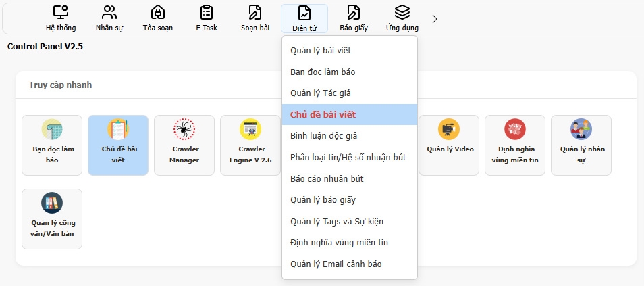Open the Báo giấy toolbar icon
644x286 pixels.
354,18
